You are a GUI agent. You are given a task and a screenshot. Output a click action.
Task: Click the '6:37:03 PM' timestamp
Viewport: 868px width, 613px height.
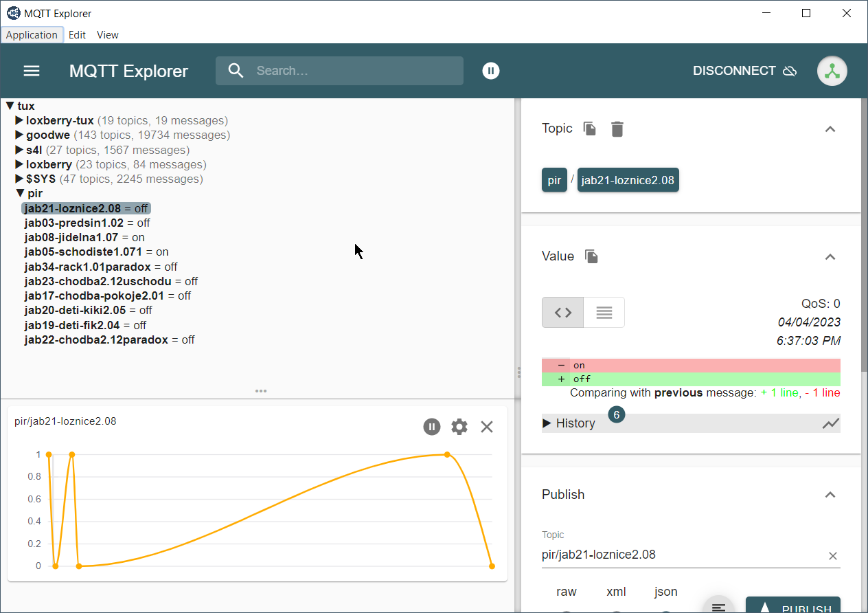[808, 341]
